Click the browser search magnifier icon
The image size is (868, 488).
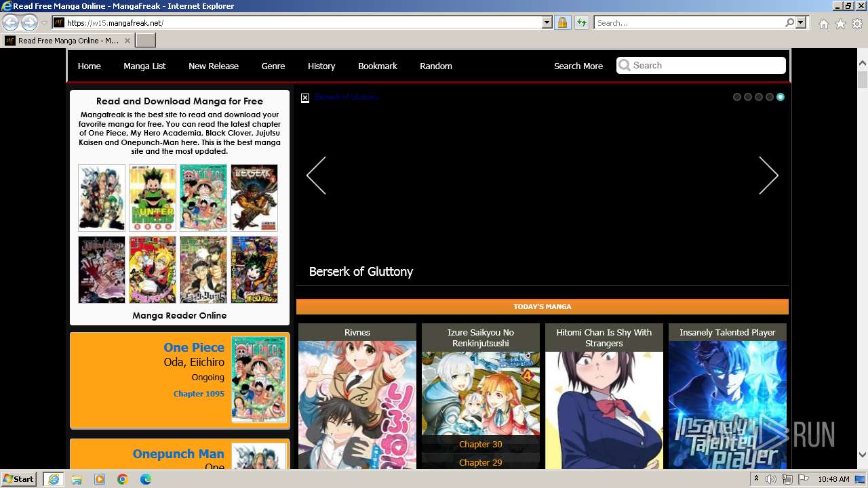pyautogui.click(x=789, y=22)
